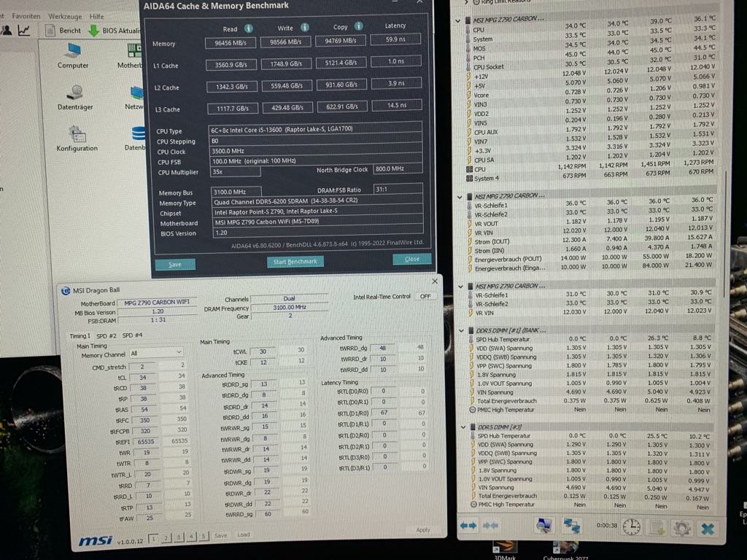Expand the Ring Limit Reasons group

point(466,2)
